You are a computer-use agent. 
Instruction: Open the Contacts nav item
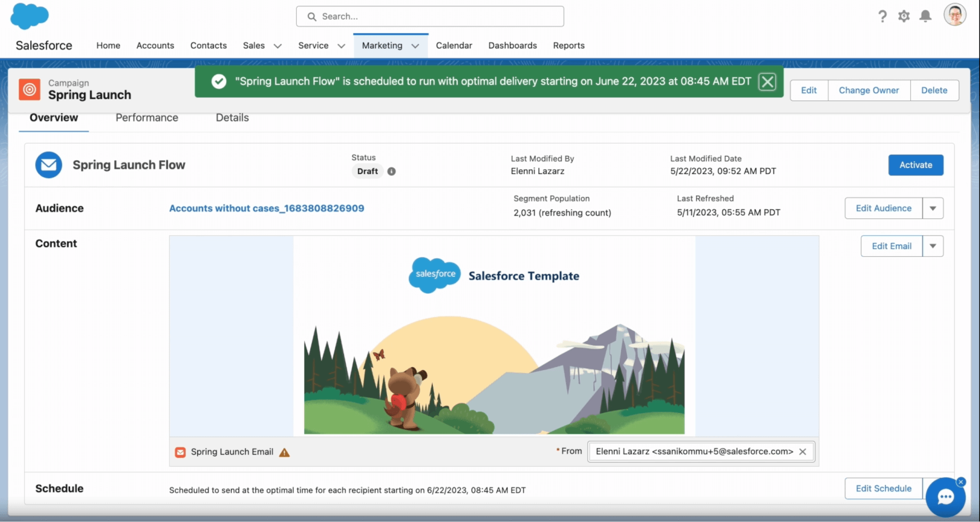(209, 46)
